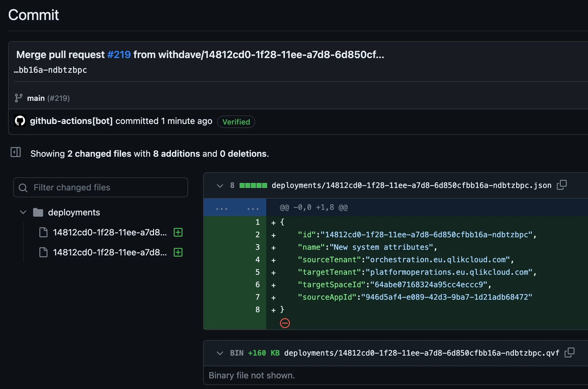This screenshot has height=389, width=588.
Task: Expand diff for first file via green plus
Action: click(178, 232)
